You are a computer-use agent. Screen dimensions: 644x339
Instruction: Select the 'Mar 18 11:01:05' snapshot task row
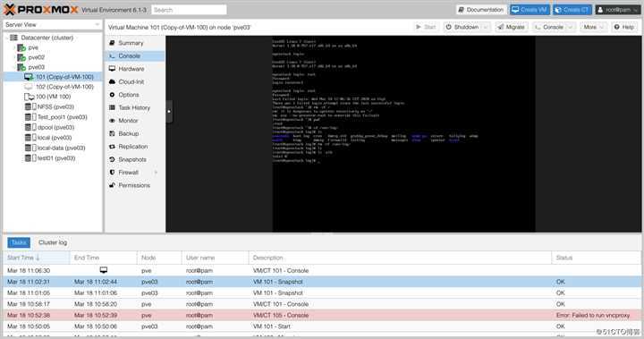click(x=322, y=293)
